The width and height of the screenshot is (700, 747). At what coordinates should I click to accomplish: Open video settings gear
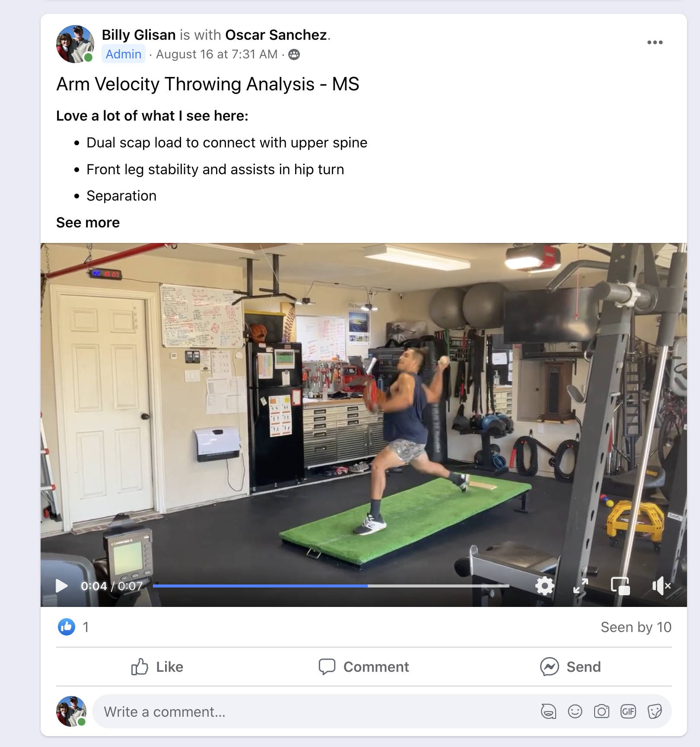click(544, 586)
